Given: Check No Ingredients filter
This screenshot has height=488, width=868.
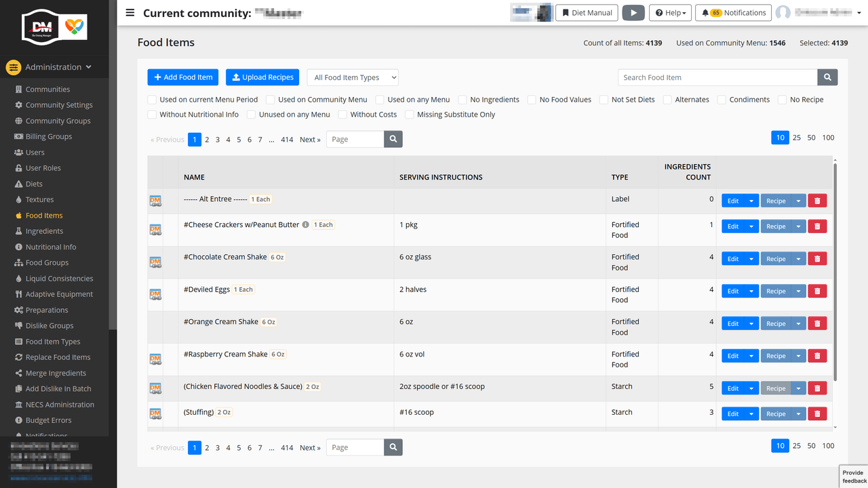Looking at the screenshot, I should tap(462, 100).
